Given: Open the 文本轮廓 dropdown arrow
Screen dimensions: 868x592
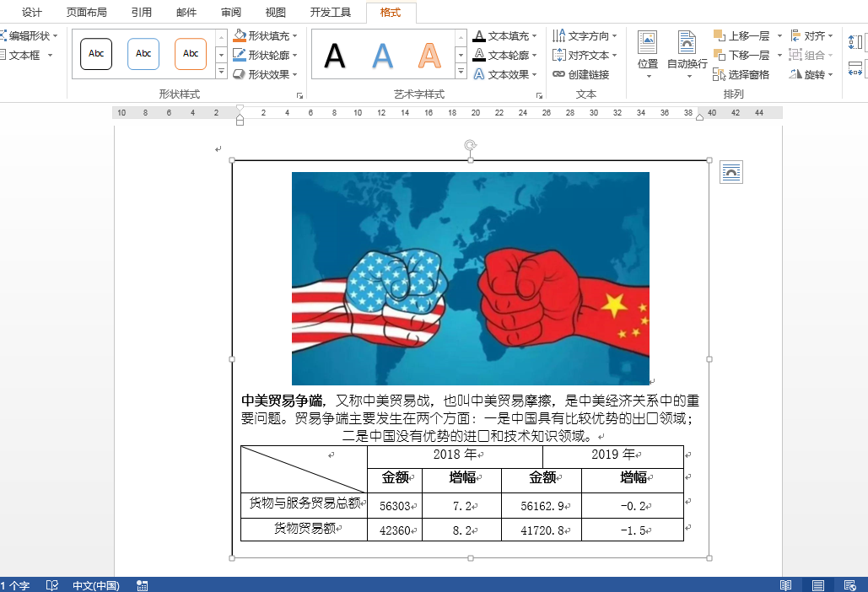Looking at the screenshot, I should [x=534, y=56].
